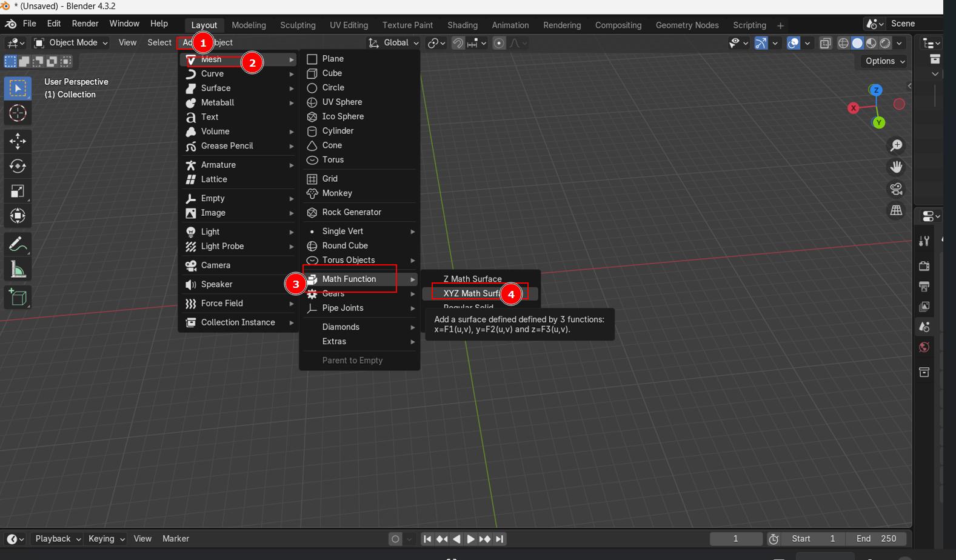Screen dimensions: 956x560
Task: Select the Select Box tool
Action: 18,88
